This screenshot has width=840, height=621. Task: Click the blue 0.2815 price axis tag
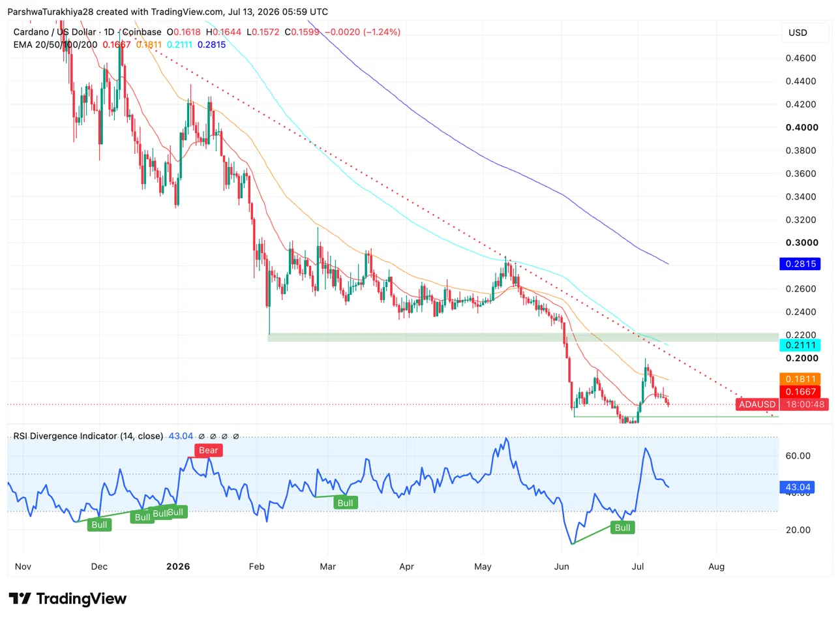point(800,264)
